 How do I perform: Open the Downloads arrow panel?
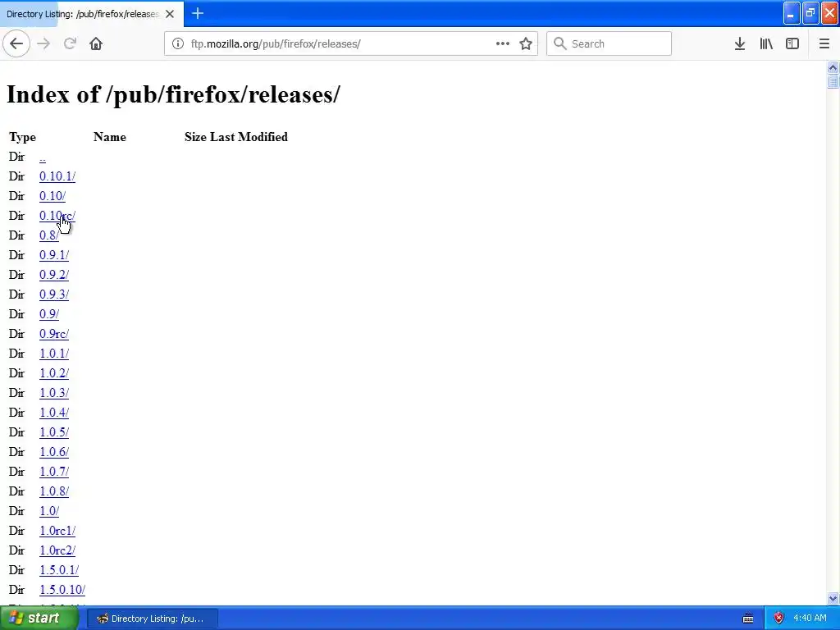(x=740, y=43)
